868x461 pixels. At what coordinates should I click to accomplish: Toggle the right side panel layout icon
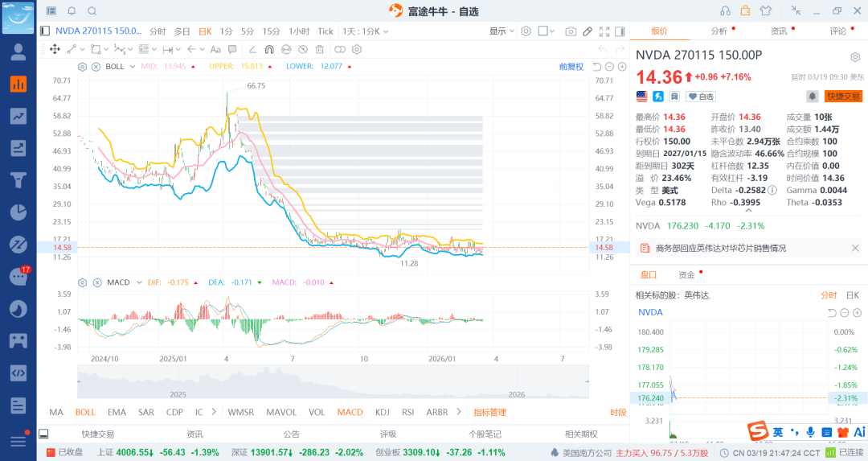coord(620,31)
